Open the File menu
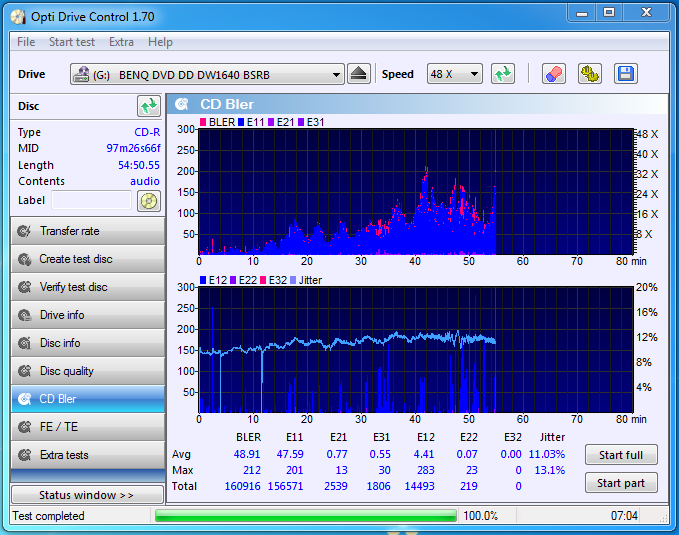Image resolution: width=679 pixels, height=535 pixels. 26,42
